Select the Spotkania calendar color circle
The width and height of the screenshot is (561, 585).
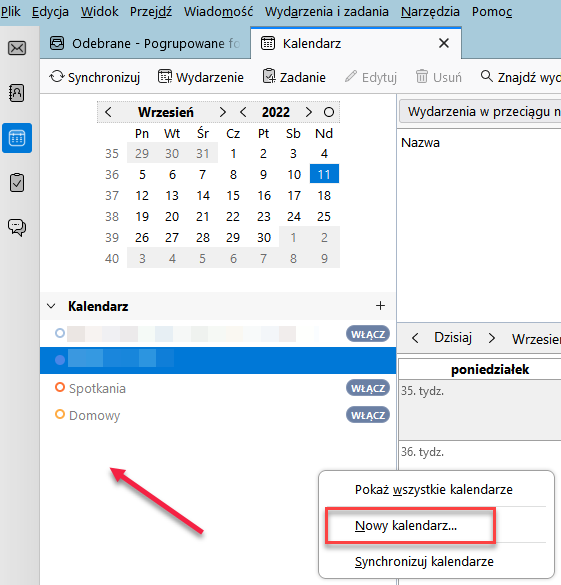pos(60,387)
